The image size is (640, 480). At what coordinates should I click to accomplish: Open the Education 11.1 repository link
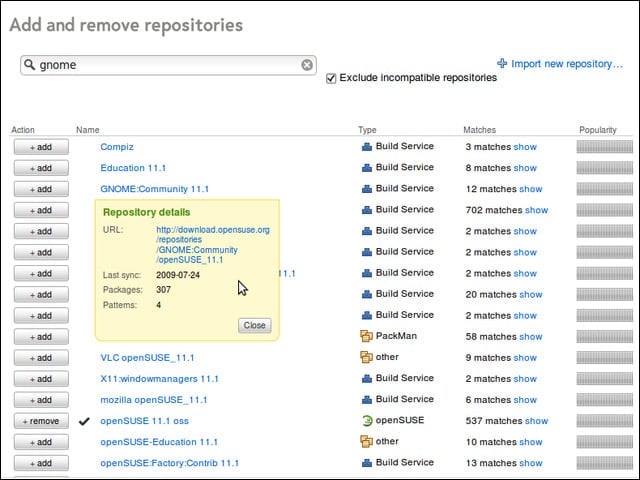[133, 168]
